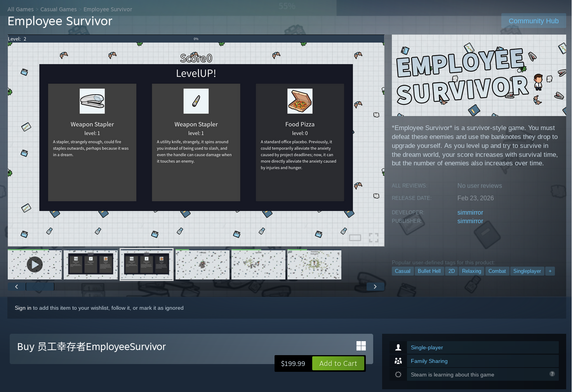Viewport: 572px width, 392px height.
Task: Click Sign in to add to wishlist
Action: 23,308
